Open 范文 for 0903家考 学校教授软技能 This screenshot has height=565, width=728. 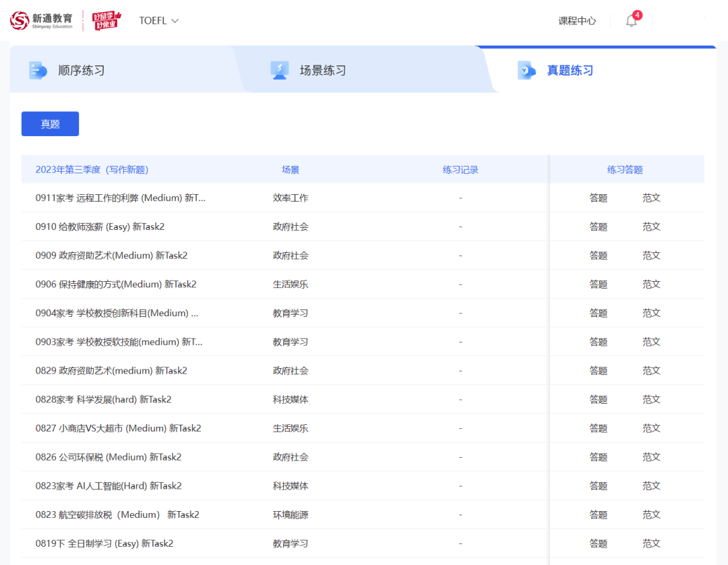coord(651,342)
